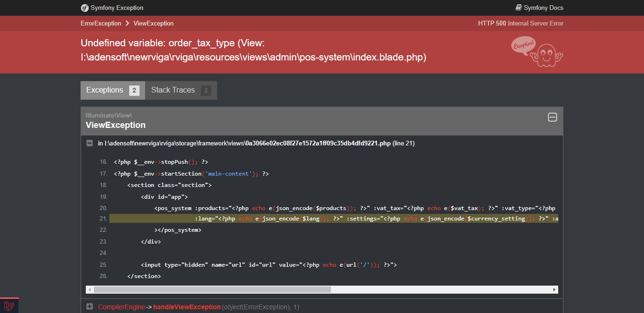
Task: Click the code scrollbar right arrow
Action: point(554,289)
